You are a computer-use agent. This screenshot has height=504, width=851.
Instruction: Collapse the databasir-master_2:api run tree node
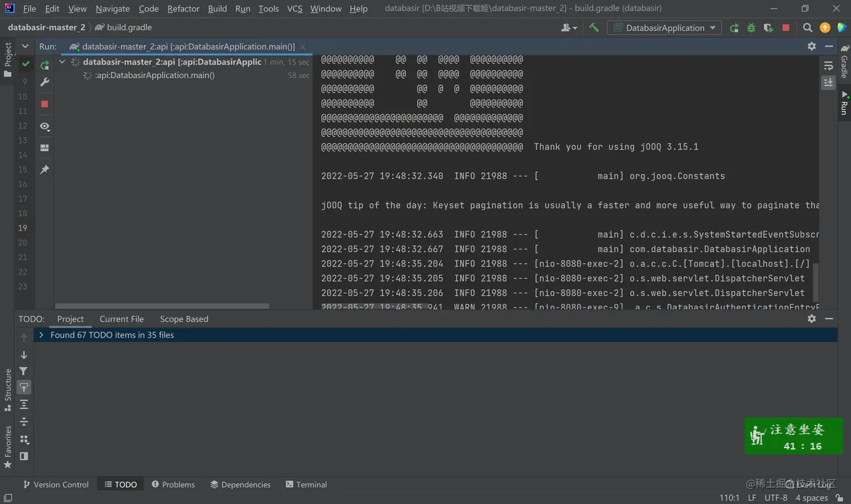tap(62, 62)
